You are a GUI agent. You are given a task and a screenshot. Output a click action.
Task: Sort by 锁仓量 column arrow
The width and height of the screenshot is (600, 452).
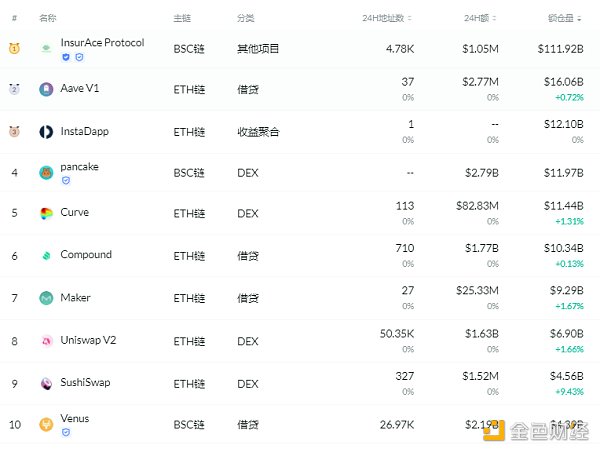pyautogui.click(x=582, y=18)
